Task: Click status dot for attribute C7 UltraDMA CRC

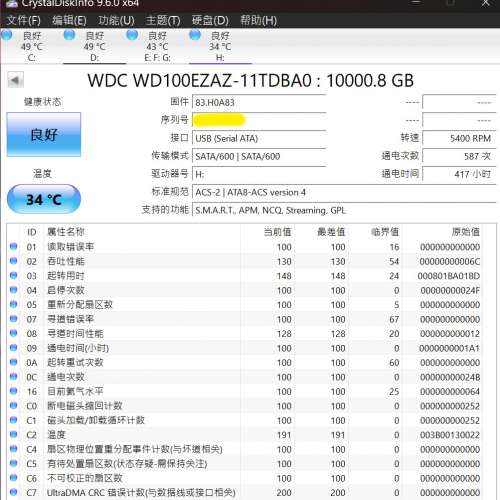Action: coord(13,492)
